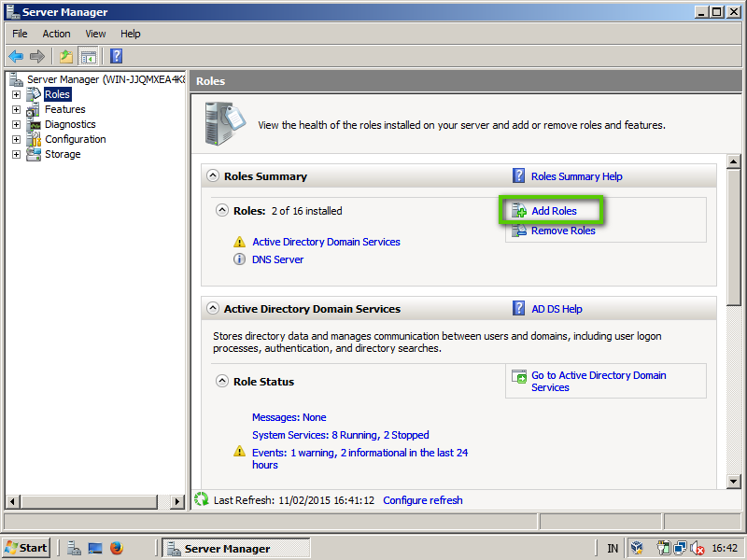Click the refresh icon beside Last Refresh
Screen dimensions: 747x560
pos(202,499)
